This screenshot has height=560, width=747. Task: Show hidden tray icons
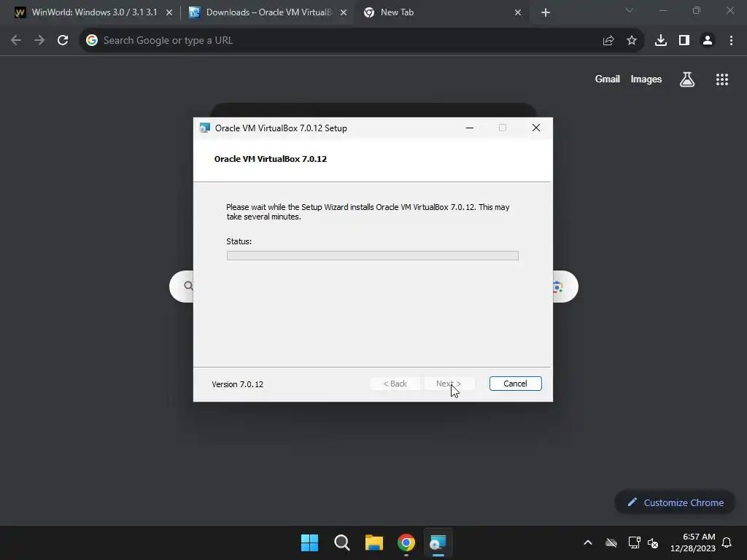coord(588,542)
